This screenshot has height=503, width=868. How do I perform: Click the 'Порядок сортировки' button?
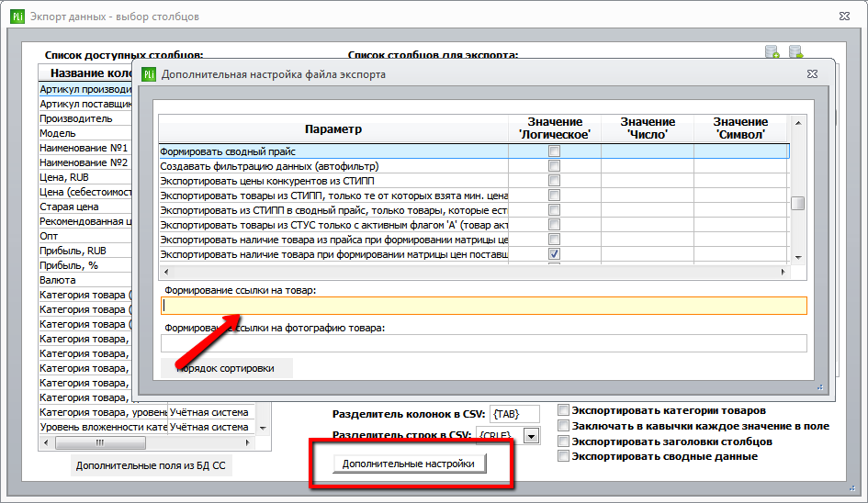pos(226,368)
